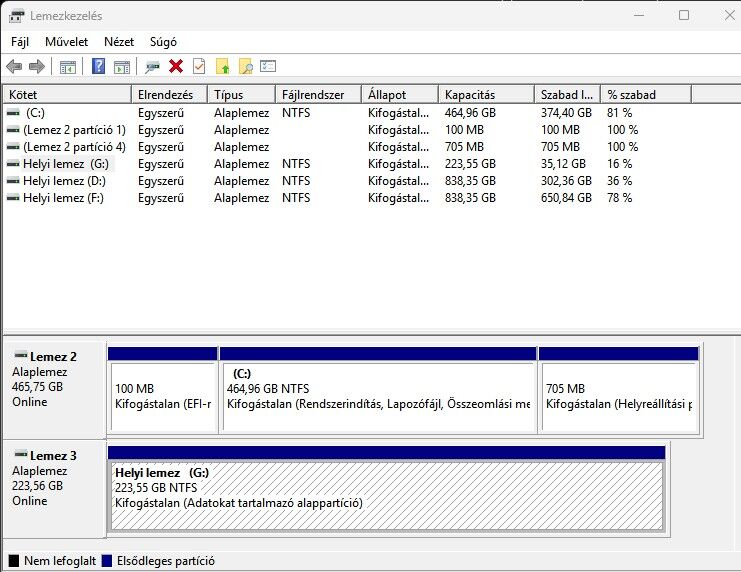The image size is (741, 572).
Task: Click drive icon of Helyi lemez (D:) row
Action: (x=13, y=181)
